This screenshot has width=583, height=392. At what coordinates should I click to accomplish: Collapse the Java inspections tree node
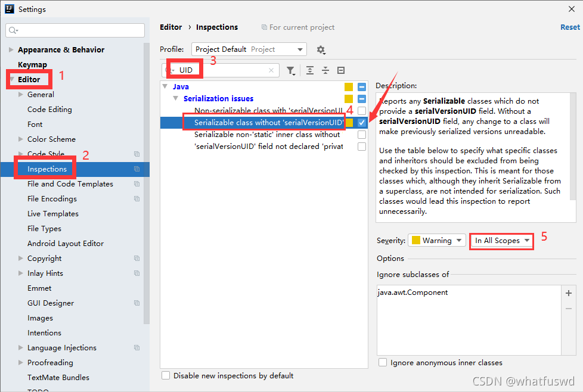tap(165, 86)
